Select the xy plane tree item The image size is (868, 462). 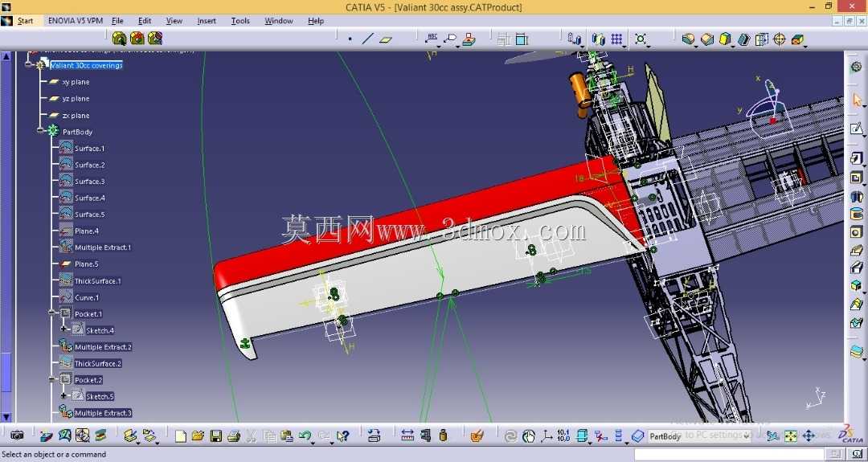coord(76,82)
